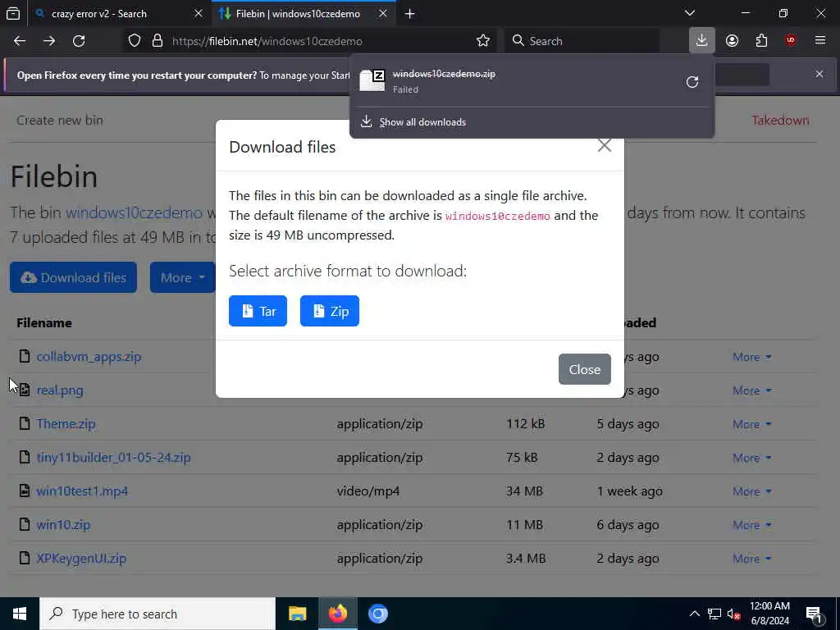840x630 pixels.
Task: Click the Type here to search box
Action: pos(157,614)
